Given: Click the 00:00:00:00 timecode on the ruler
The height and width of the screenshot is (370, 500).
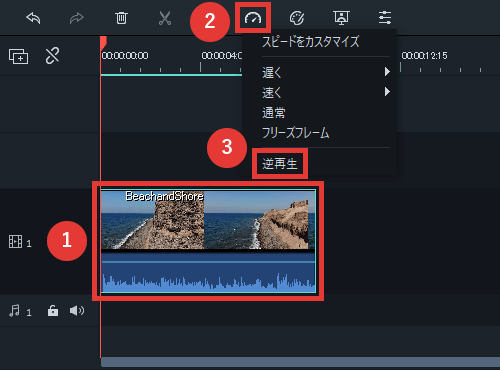Looking at the screenshot, I should pos(125,55).
